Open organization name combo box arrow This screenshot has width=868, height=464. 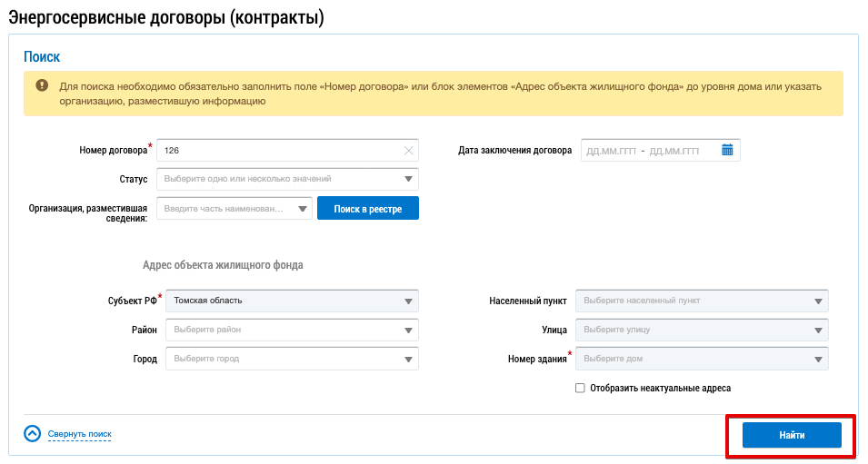click(x=302, y=209)
